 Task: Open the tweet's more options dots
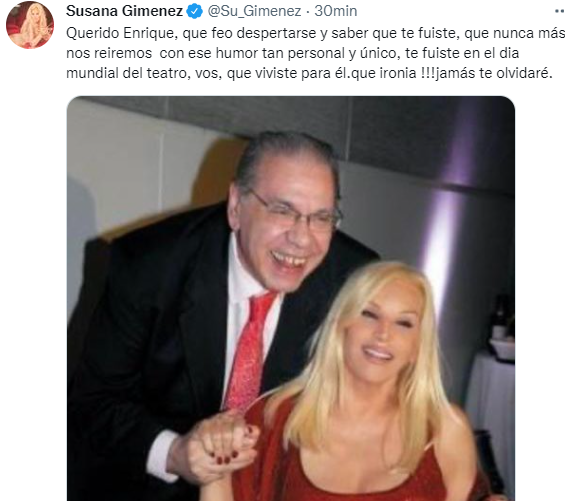point(558,11)
